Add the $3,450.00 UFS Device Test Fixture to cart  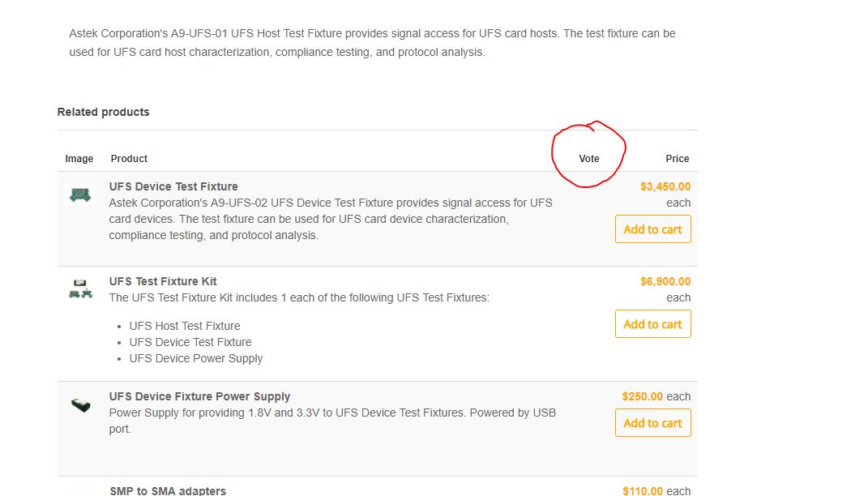[x=652, y=229]
